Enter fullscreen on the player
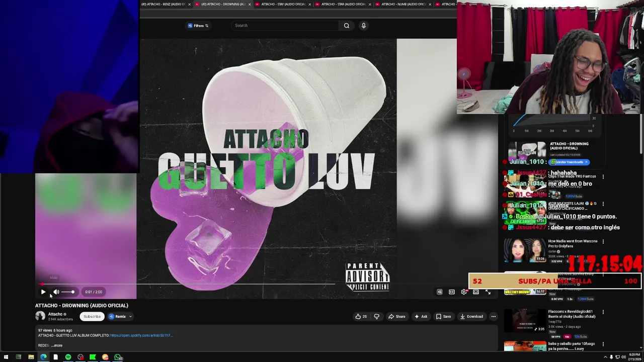 click(x=488, y=292)
